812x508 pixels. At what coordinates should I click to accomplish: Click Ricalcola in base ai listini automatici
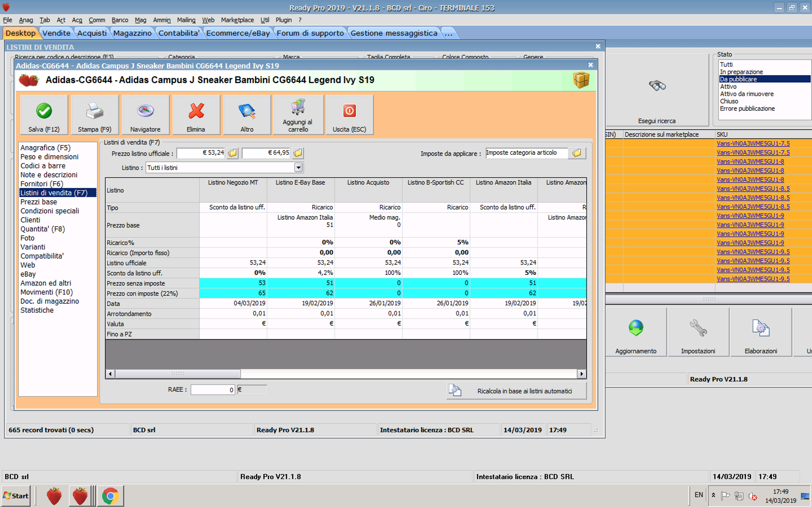(x=517, y=391)
